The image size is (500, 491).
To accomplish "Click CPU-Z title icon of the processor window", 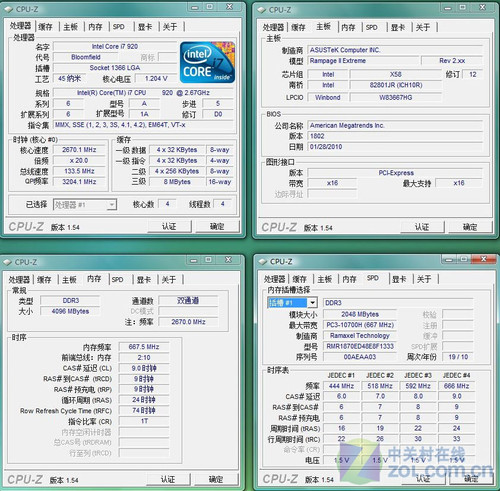I will pos(9,9).
